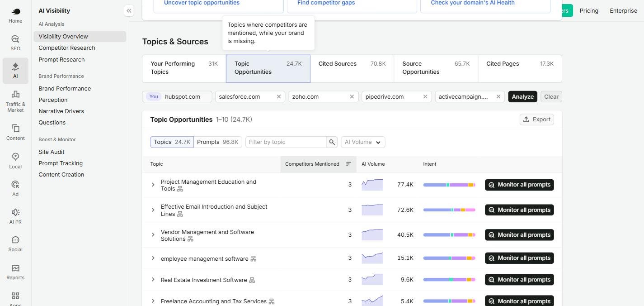The height and width of the screenshot is (306, 644).
Task: Open the Content section icon
Action: (15, 133)
